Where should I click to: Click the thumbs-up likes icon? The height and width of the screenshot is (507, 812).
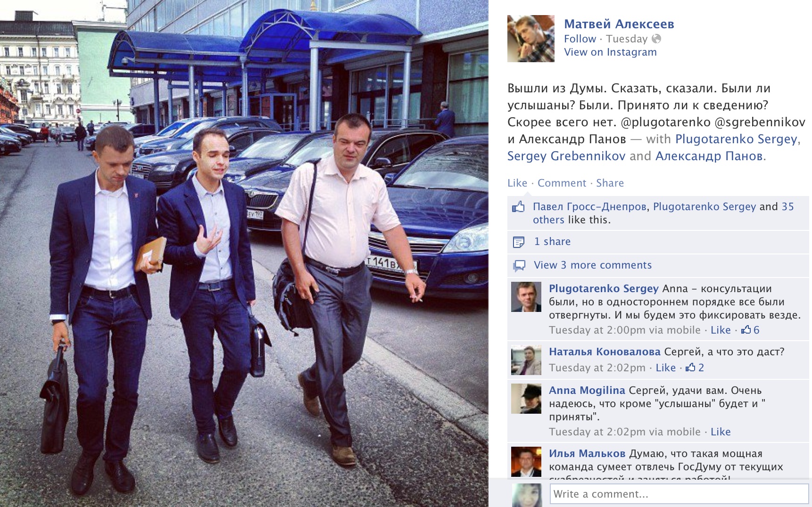pyautogui.click(x=519, y=207)
